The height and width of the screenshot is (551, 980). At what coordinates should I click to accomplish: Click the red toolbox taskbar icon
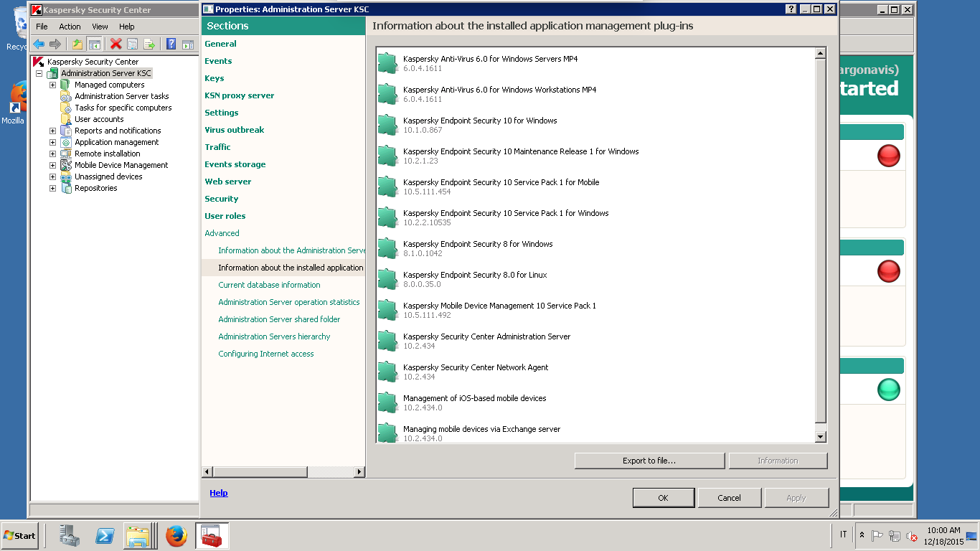tap(212, 535)
